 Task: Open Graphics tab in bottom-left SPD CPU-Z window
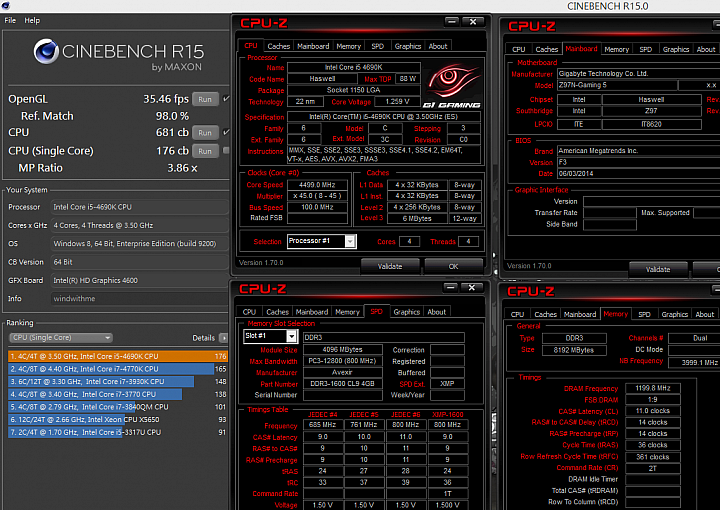click(407, 312)
